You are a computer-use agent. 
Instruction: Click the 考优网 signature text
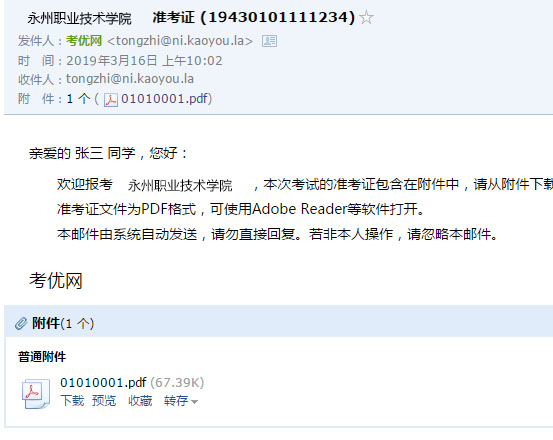click(x=56, y=281)
